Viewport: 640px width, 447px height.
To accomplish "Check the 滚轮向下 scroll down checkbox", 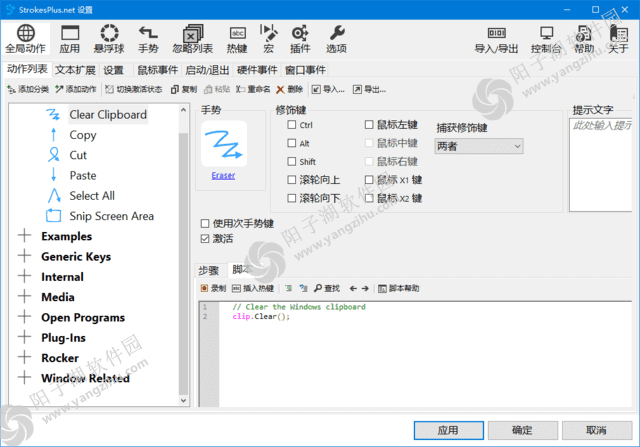I will (291, 198).
